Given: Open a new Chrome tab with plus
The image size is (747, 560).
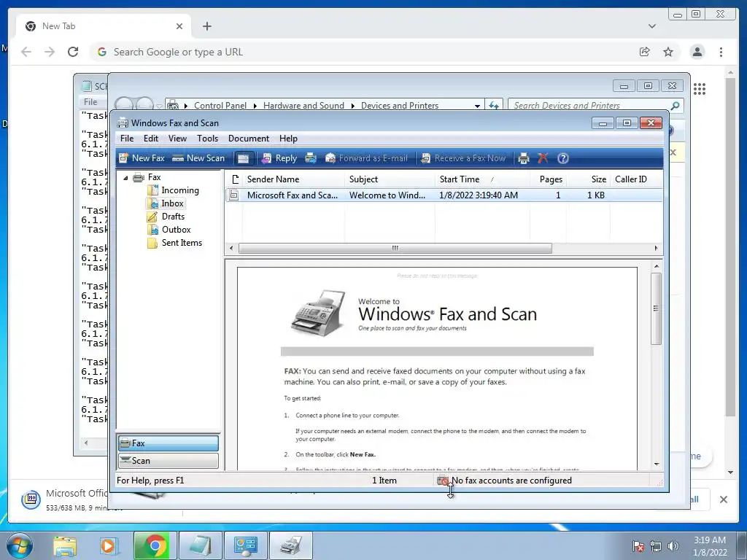Looking at the screenshot, I should [206, 26].
